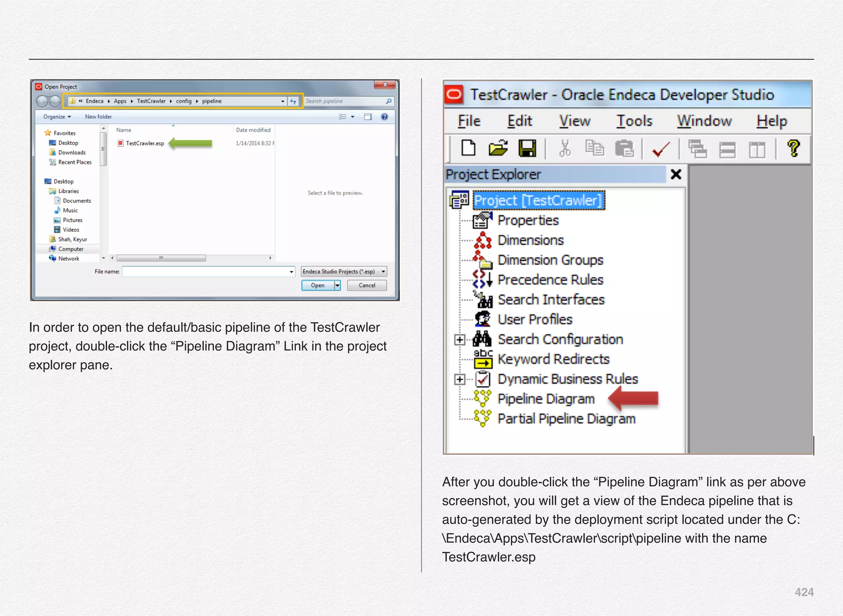Select Dimensions in Project Explorer

point(531,240)
